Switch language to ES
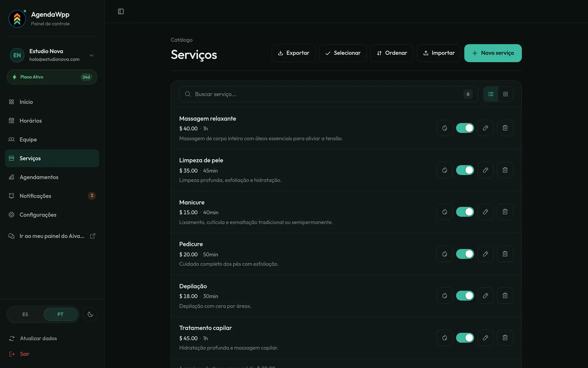This screenshot has height=368, width=588. [25, 314]
